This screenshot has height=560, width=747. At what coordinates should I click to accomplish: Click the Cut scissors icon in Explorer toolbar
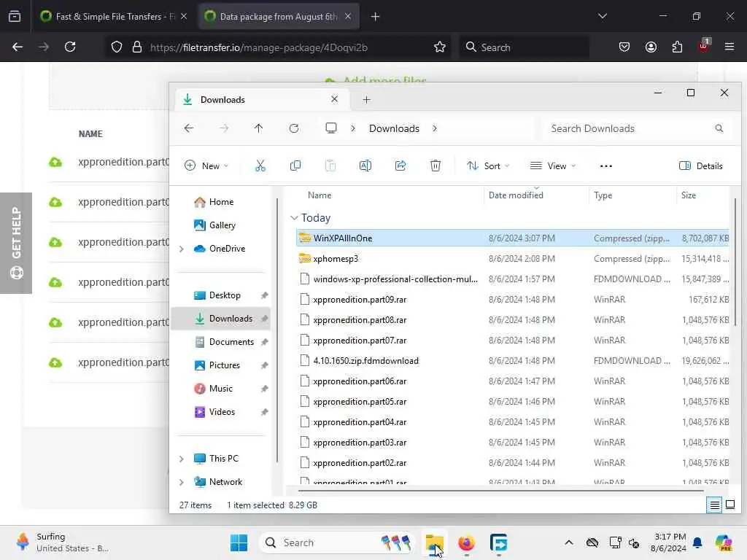tap(260, 166)
